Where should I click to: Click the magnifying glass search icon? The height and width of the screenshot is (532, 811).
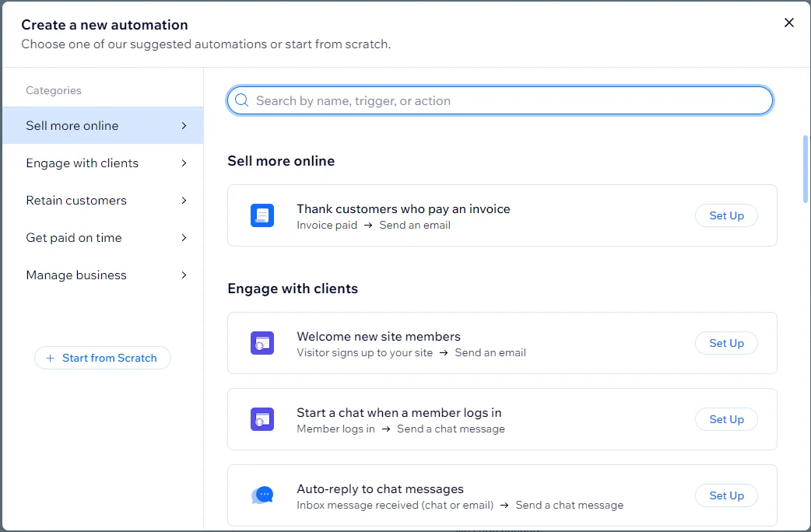(x=240, y=100)
